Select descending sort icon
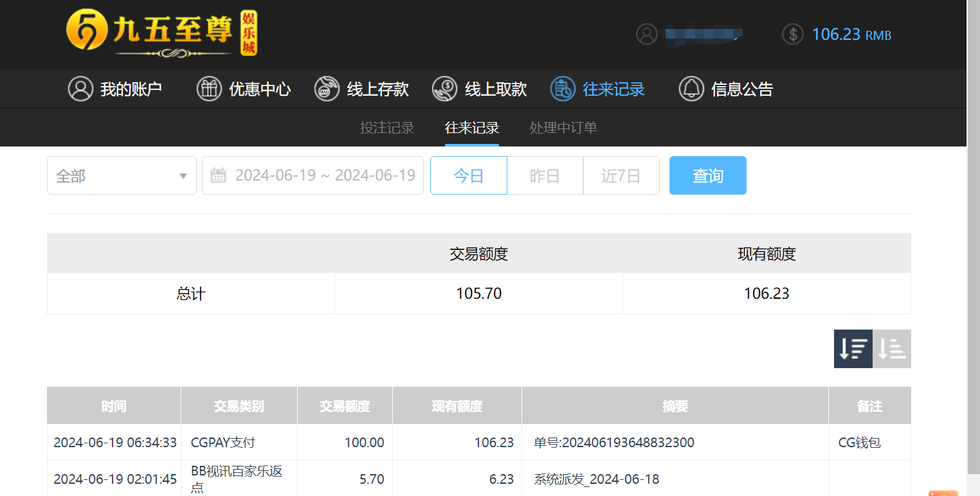Viewport: 980px width, 496px height. pyautogui.click(x=853, y=348)
